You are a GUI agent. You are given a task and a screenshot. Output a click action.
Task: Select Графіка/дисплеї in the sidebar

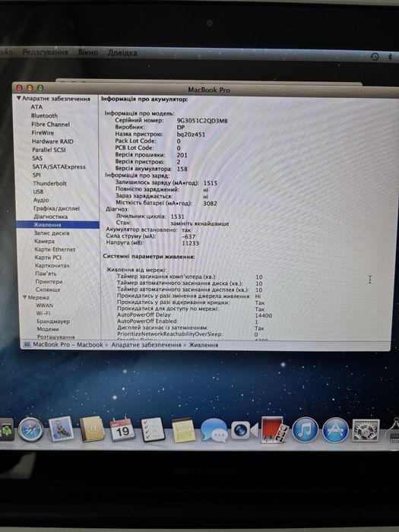(x=56, y=208)
